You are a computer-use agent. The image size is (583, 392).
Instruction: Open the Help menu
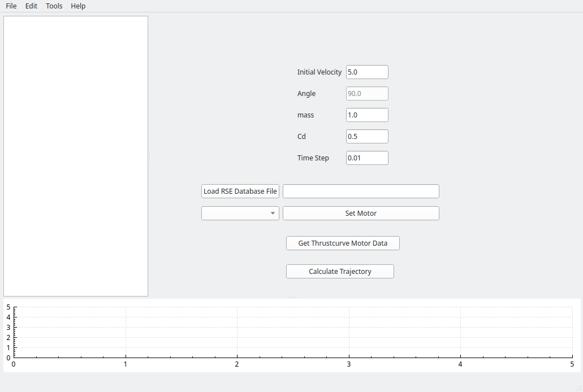click(78, 6)
